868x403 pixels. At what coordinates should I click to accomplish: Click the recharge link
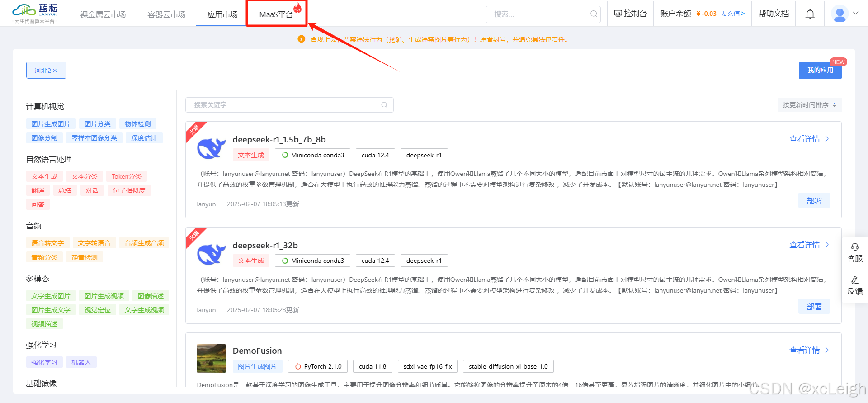coord(732,14)
